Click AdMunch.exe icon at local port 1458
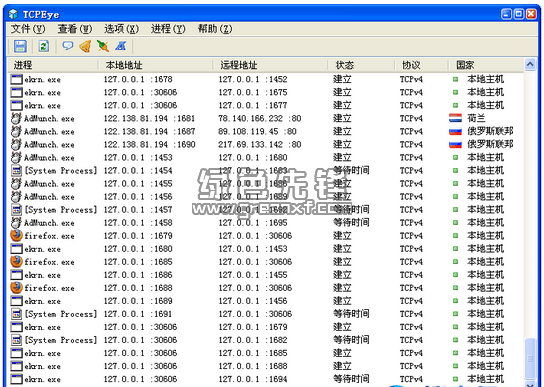 click(16, 223)
